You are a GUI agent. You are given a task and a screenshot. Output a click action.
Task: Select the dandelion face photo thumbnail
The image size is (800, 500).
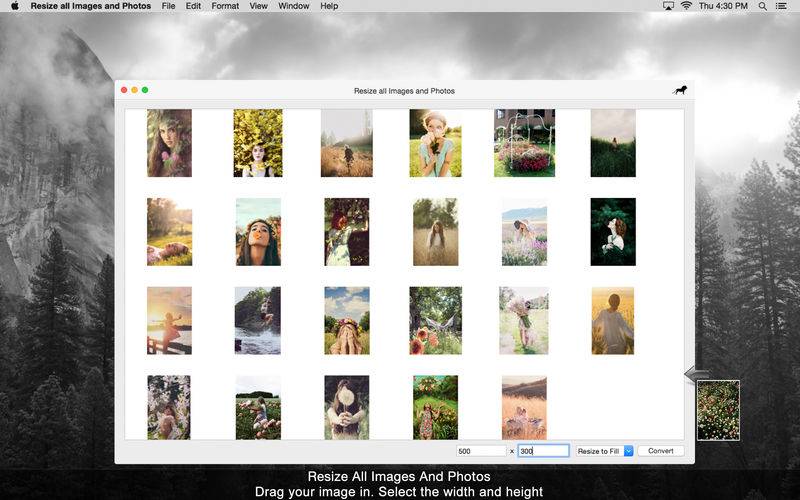pos(346,407)
